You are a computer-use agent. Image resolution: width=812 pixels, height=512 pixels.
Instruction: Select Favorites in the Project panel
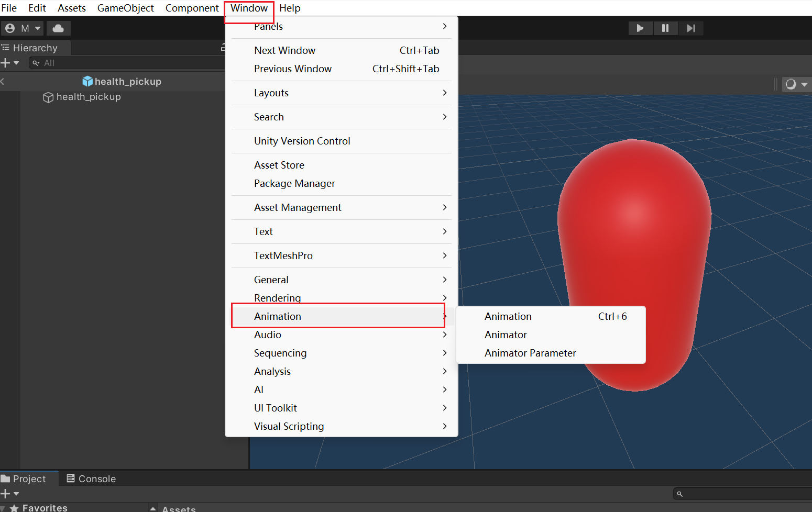(x=39, y=507)
